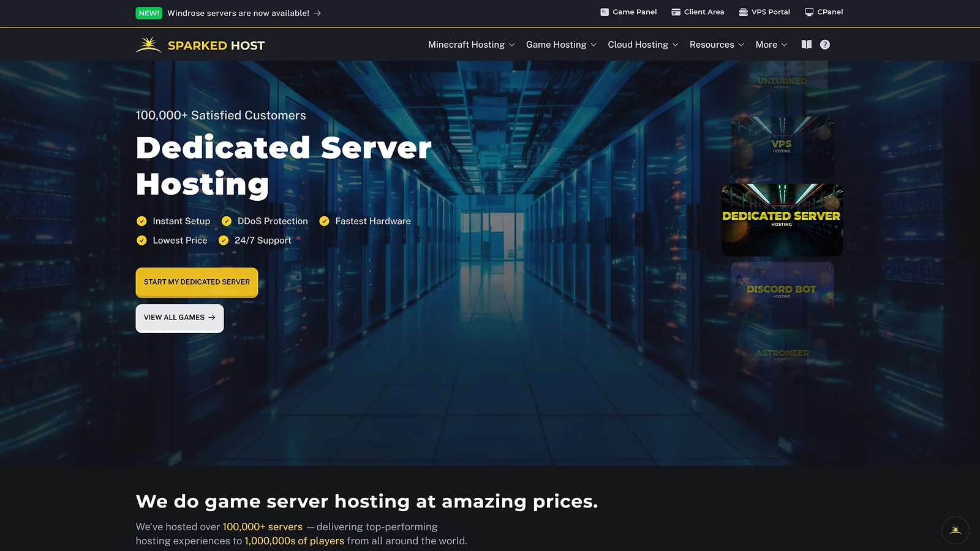
Task: Open the Minecraft Hosting menu
Action: coord(472,45)
